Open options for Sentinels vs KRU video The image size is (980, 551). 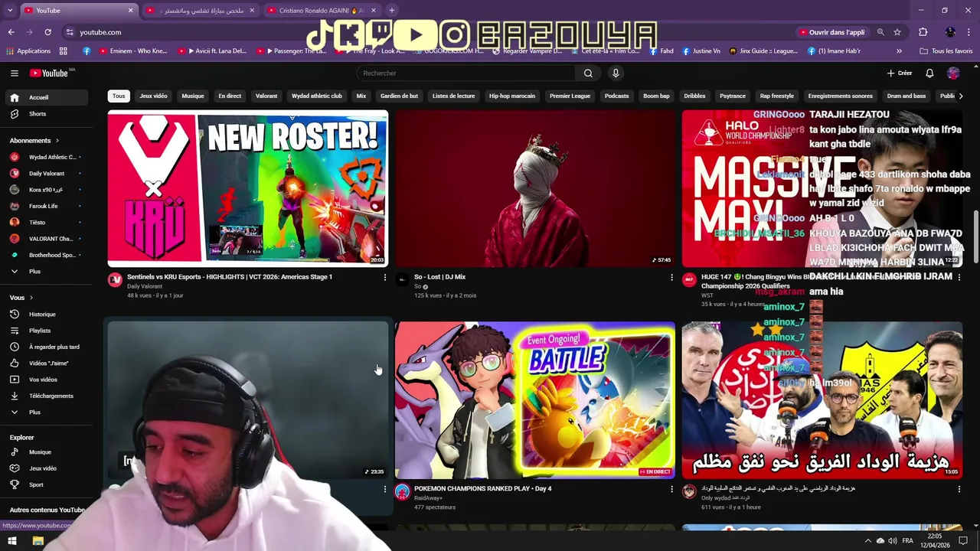click(385, 277)
